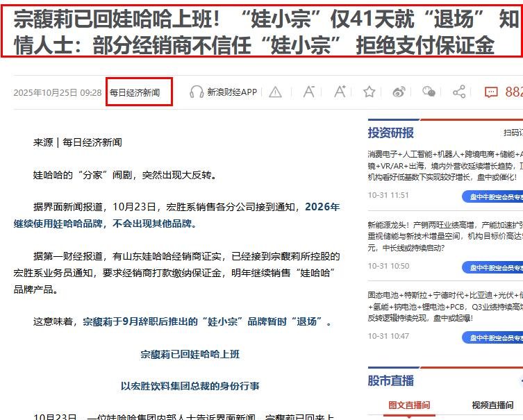Click the 882 comment count
The image size is (523, 420).
coord(514,92)
